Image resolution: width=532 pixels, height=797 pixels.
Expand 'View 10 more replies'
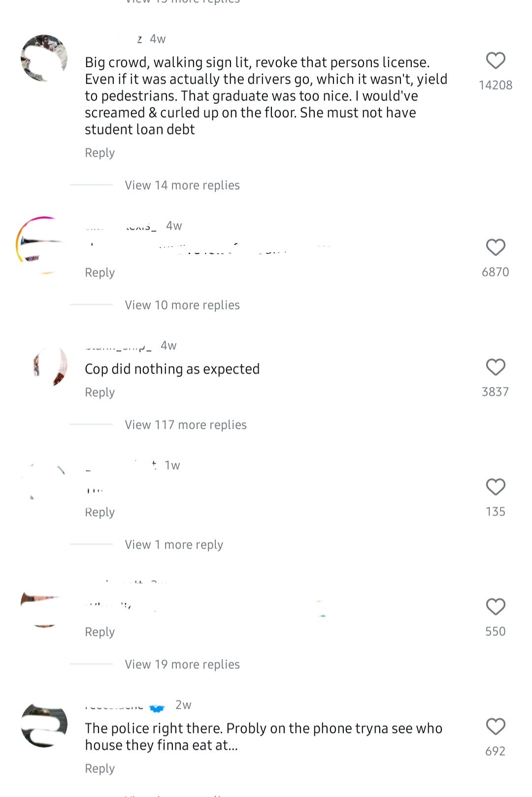pyautogui.click(x=182, y=305)
